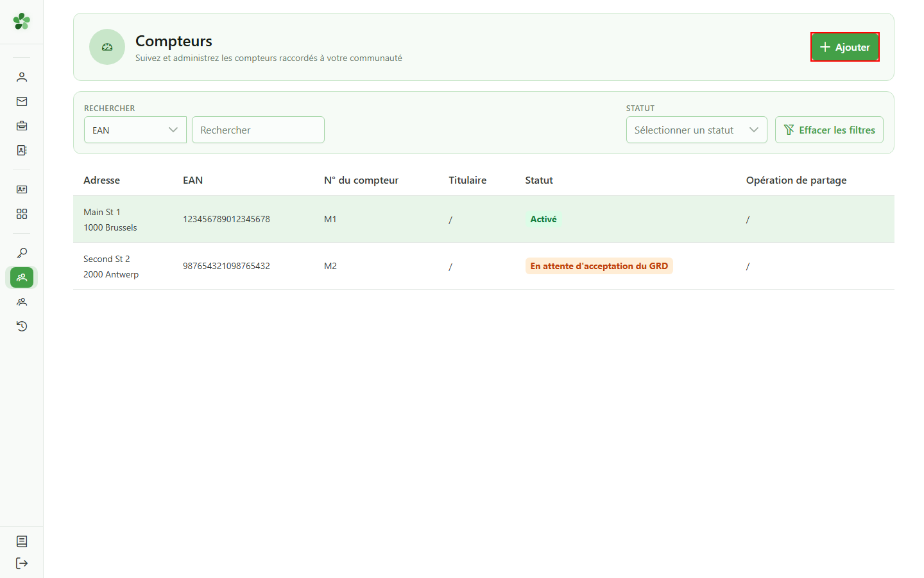The height and width of the screenshot is (578, 924).
Task: Select EAN 987654321098765432
Action: coord(227,266)
